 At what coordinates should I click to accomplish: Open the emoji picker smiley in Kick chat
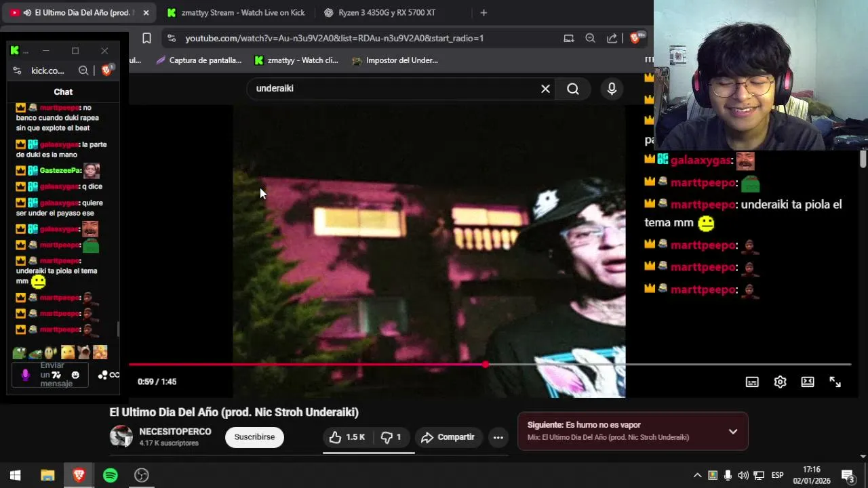point(75,375)
